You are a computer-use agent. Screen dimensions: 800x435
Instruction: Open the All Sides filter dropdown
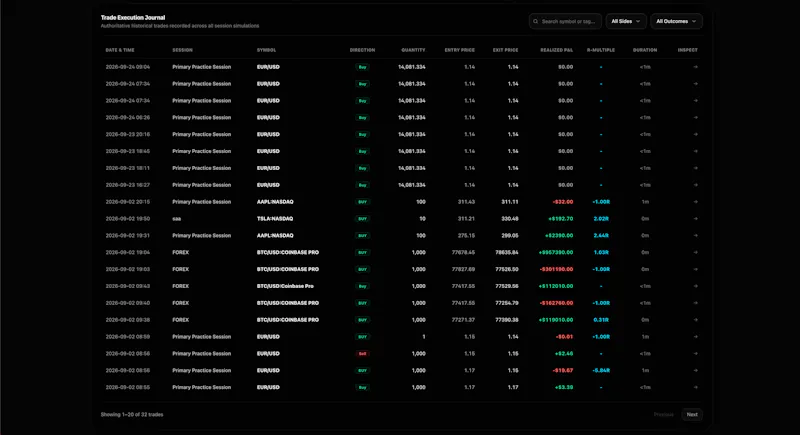626,21
